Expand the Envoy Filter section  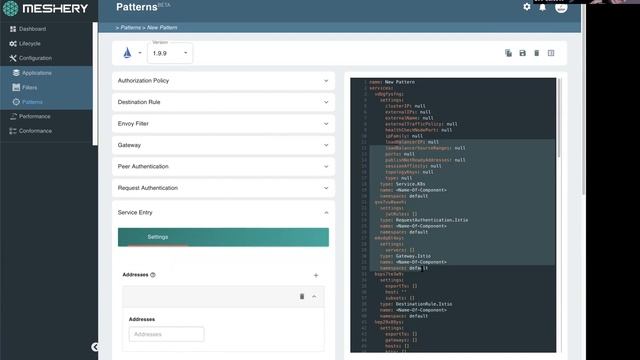click(x=223, y=124)
